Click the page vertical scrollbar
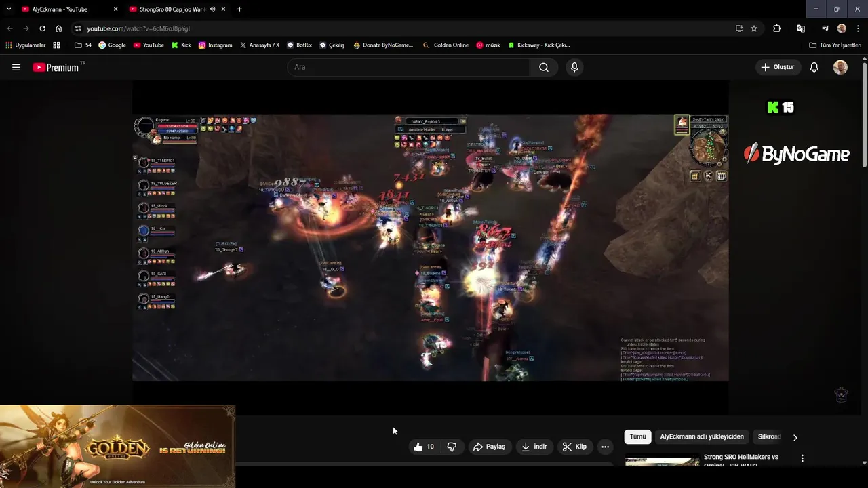 click(864, 115)
